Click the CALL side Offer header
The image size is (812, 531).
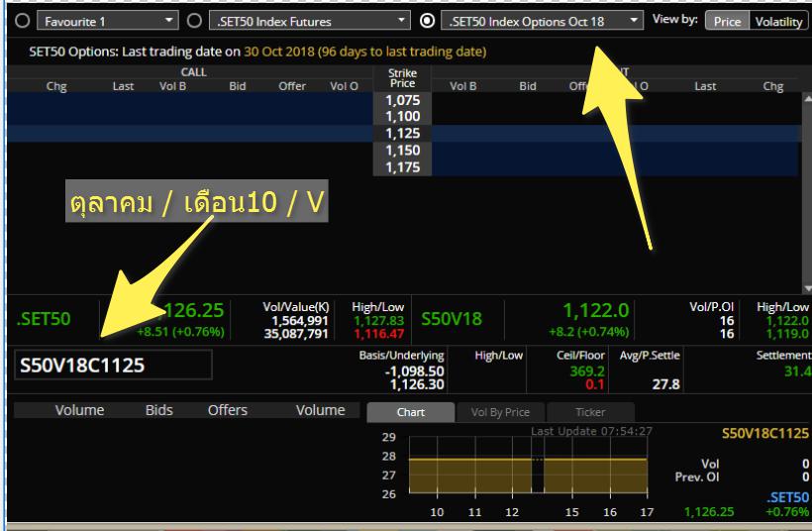tap(292, 86)
